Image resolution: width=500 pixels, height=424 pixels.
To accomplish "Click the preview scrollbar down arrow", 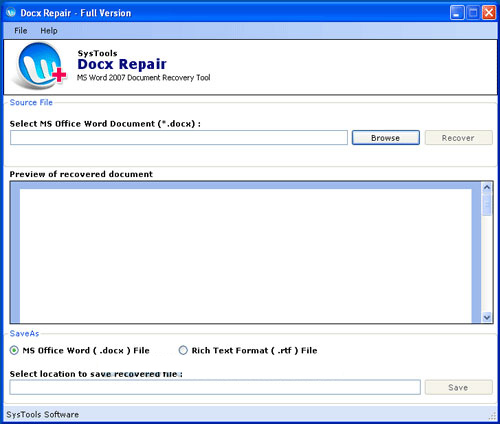I will click(487, 317).
